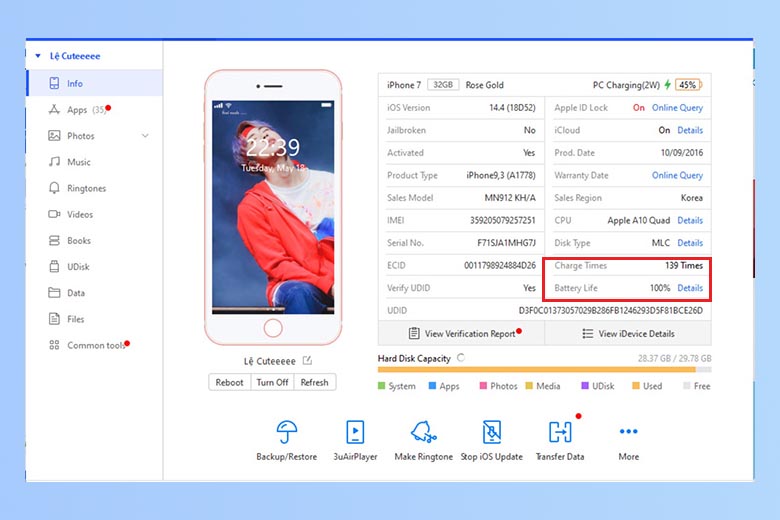The image size is (780, 520).
Task: Show More tools ellipsis icon
Action: [x=628, y=432]
